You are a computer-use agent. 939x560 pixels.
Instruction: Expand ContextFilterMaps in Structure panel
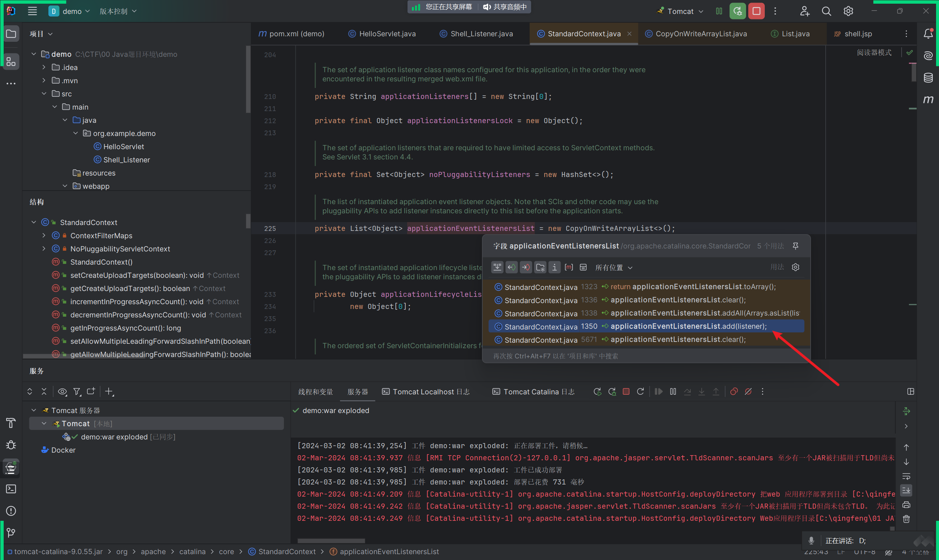tap(44, 236)
